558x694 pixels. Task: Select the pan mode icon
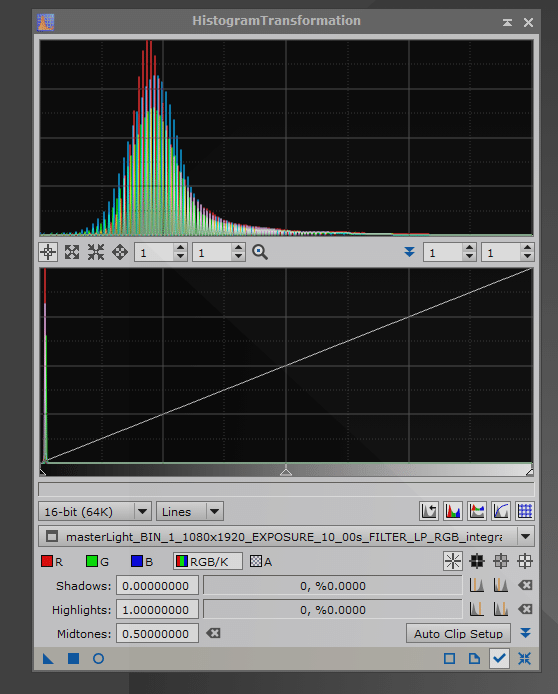(119, 253)
